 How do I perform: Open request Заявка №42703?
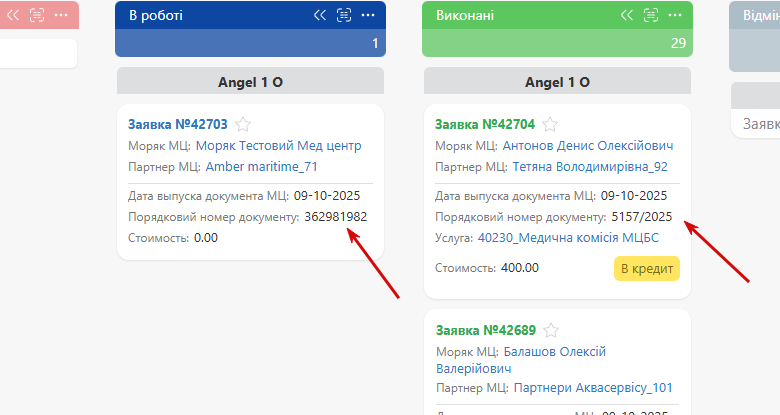click(x=178, y=124)
